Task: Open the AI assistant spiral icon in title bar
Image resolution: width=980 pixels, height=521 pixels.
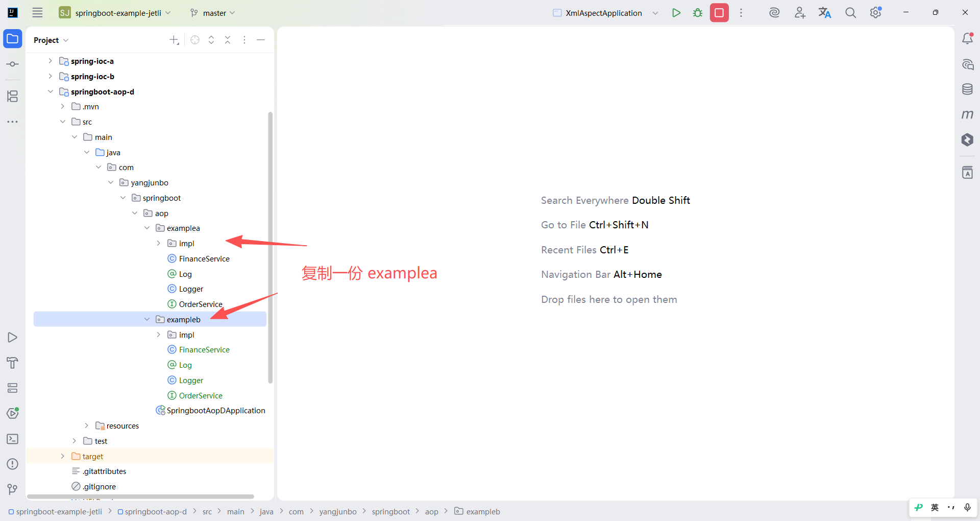Action: click(774, 13)
